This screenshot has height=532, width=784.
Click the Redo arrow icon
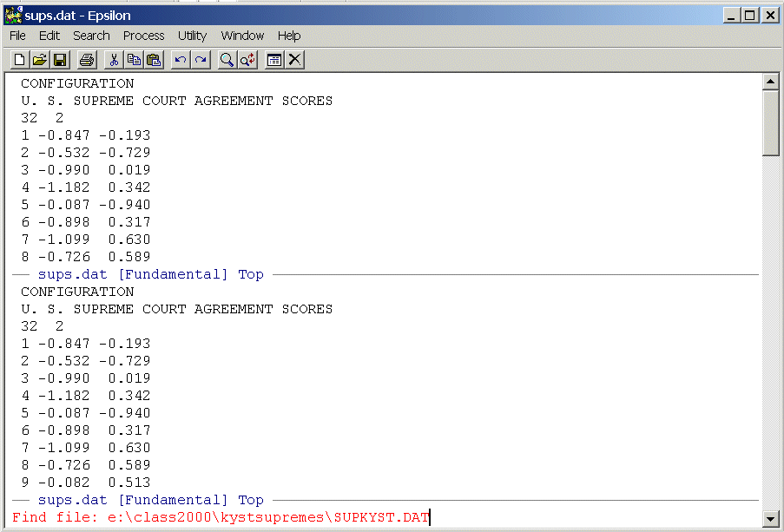pos(201,60)
